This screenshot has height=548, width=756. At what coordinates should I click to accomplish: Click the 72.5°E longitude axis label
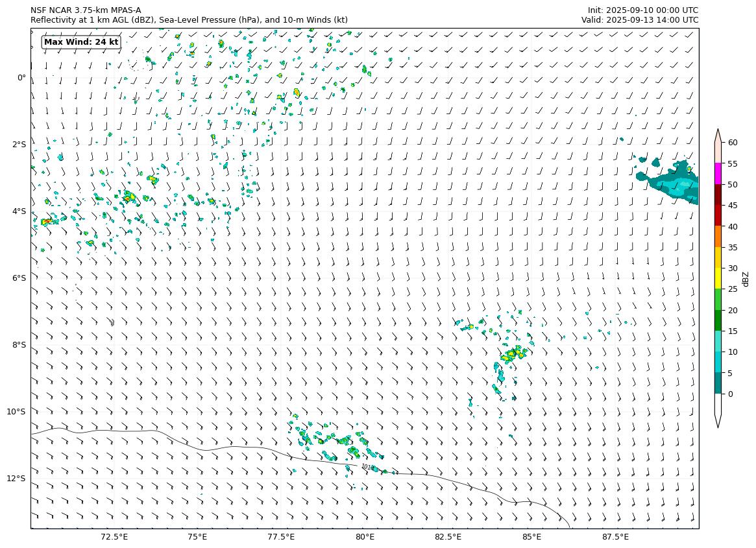click(114, 537)
